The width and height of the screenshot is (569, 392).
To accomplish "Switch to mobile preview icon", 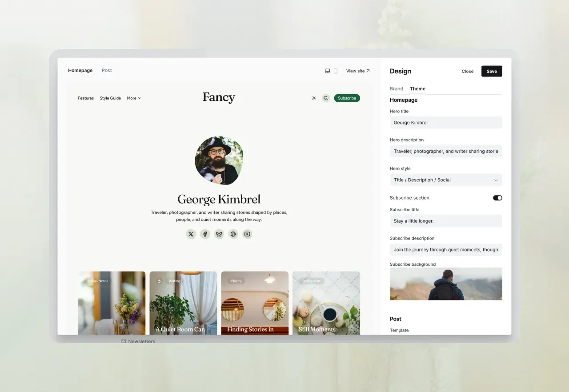I will [336, 71].
